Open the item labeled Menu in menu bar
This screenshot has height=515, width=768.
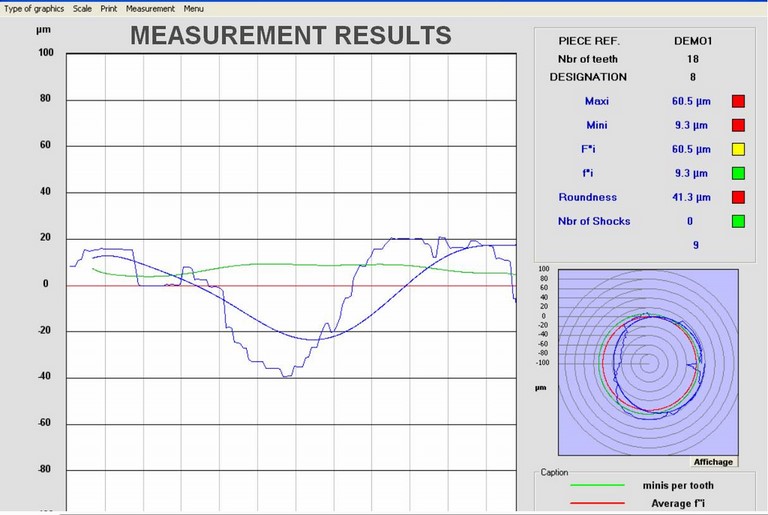tap(193, 8)
